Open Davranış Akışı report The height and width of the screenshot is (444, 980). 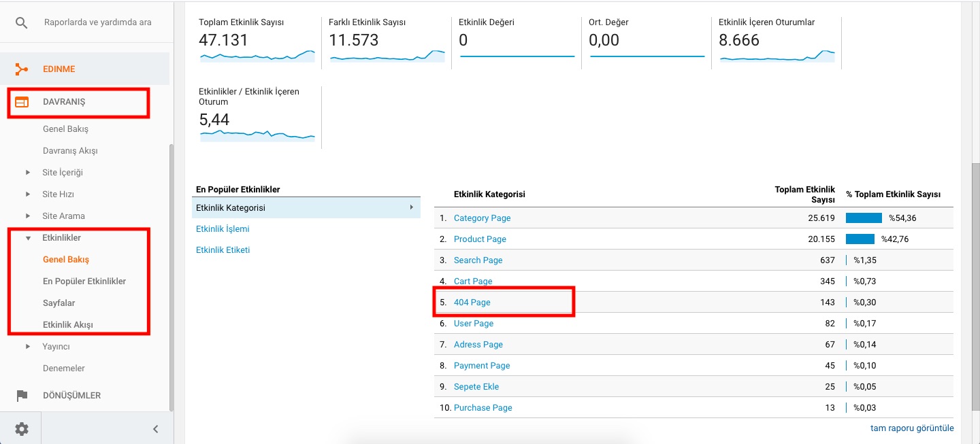[70, 151]
